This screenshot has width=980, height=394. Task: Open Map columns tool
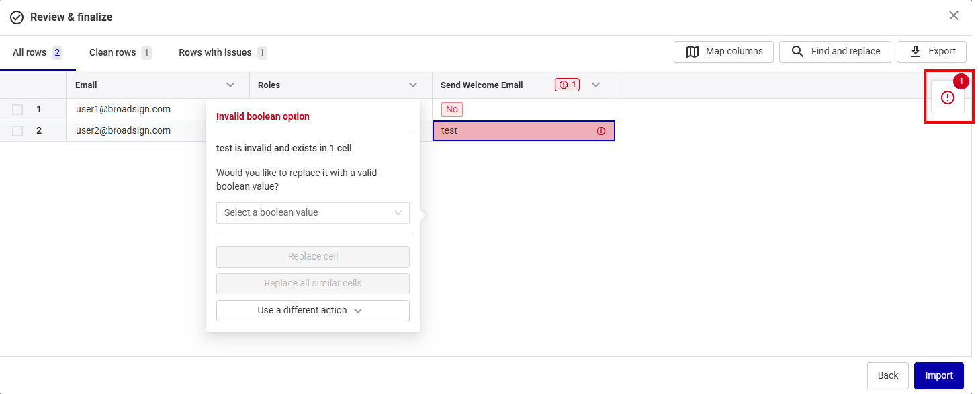(723, 52)
